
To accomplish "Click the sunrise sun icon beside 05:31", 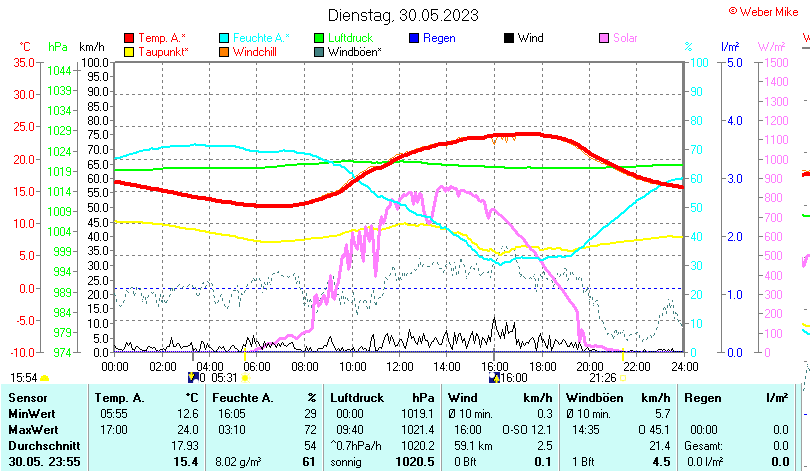I will [x=245, y=378].
